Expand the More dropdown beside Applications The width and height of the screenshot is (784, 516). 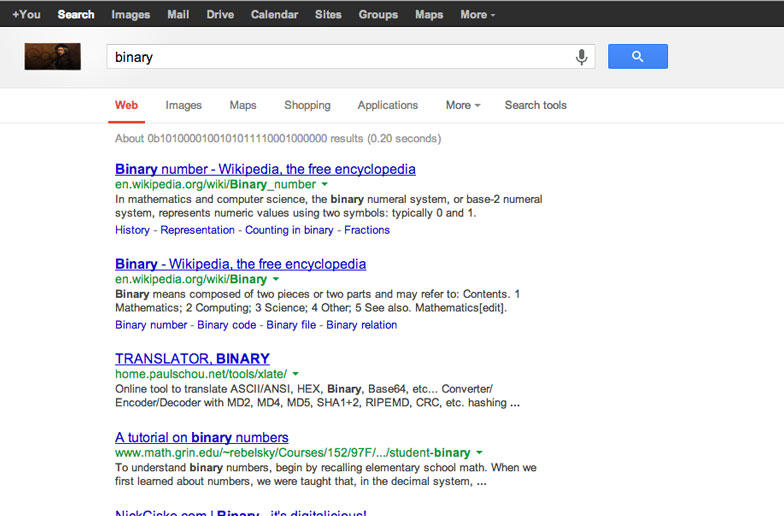point(463,105)
